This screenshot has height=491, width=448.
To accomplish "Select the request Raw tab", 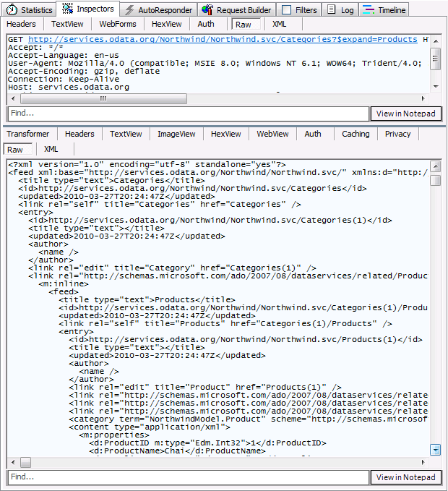I will click(x=246, y=25).
